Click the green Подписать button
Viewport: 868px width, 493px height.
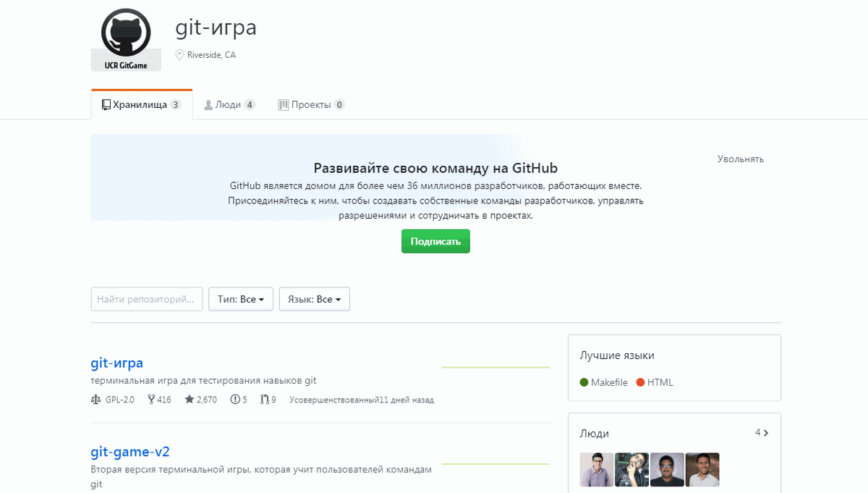coord(435,242)
